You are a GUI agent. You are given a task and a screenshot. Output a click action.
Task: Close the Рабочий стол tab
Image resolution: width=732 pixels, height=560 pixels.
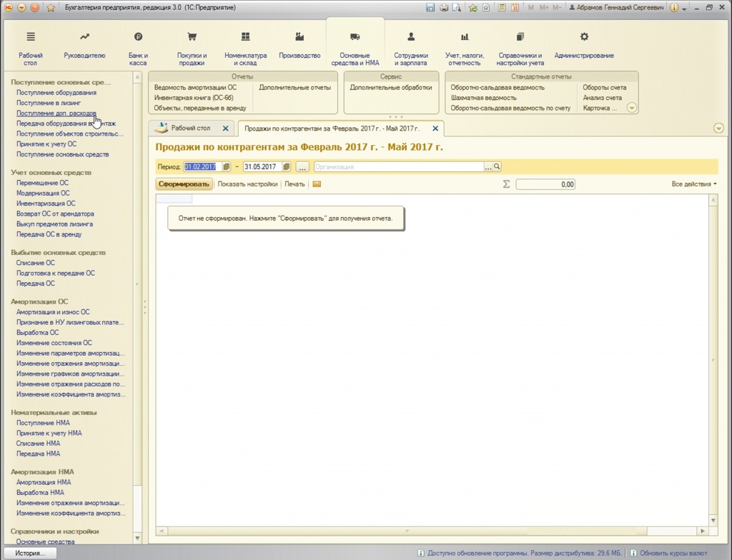click(x=225, y=129)
